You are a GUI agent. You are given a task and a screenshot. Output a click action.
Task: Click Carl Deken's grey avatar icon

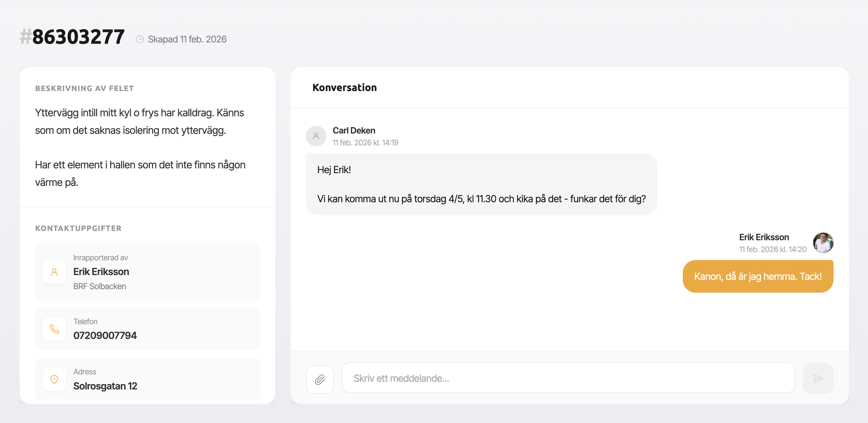pos(316,136)
